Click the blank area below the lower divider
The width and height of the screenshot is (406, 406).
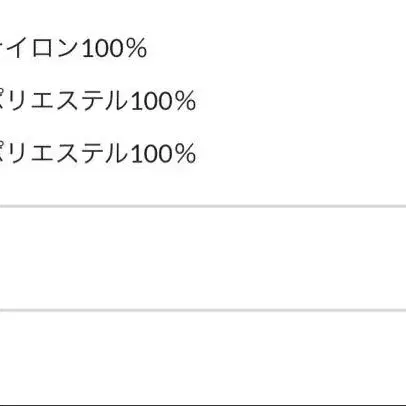(x=203, y=358)
